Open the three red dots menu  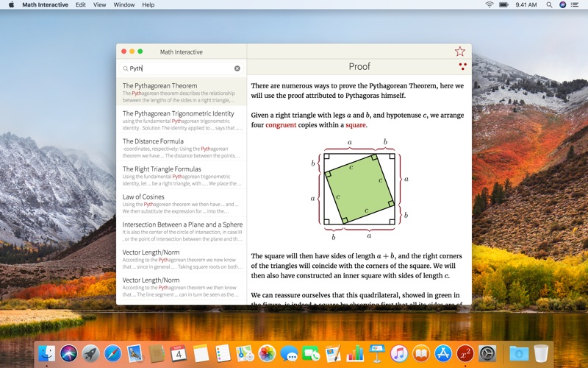coord(463,66)
